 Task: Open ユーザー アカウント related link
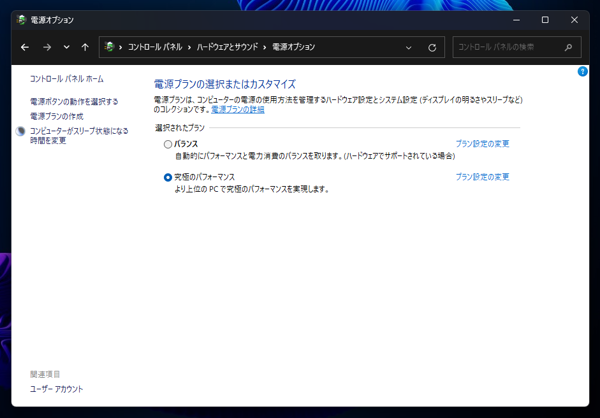click(57, 389)
